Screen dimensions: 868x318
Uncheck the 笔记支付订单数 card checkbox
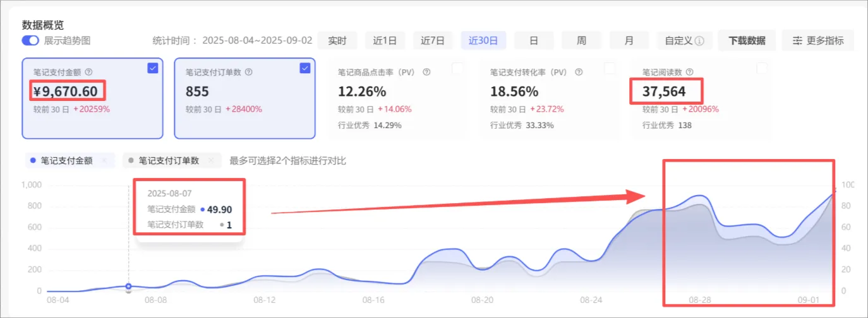[x=305, y=68]
